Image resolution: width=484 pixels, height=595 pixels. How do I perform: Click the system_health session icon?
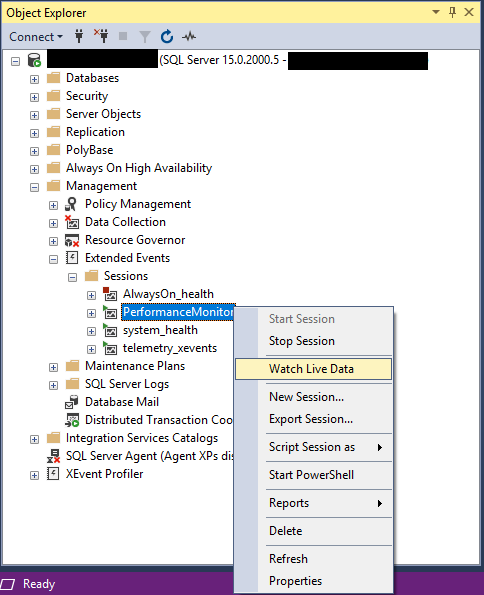pyautogui.click(x=110, y=330)
